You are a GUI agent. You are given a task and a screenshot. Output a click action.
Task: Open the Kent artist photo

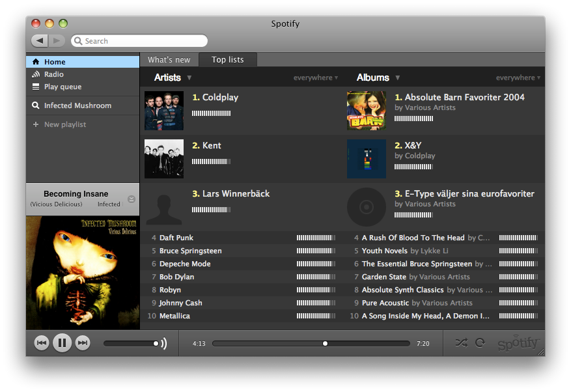pyautogui.click(x=164, y=159)
